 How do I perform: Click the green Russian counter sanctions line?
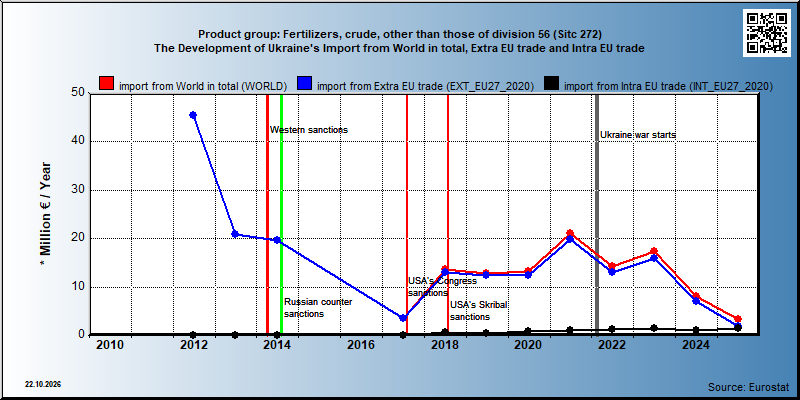(281, 214)
